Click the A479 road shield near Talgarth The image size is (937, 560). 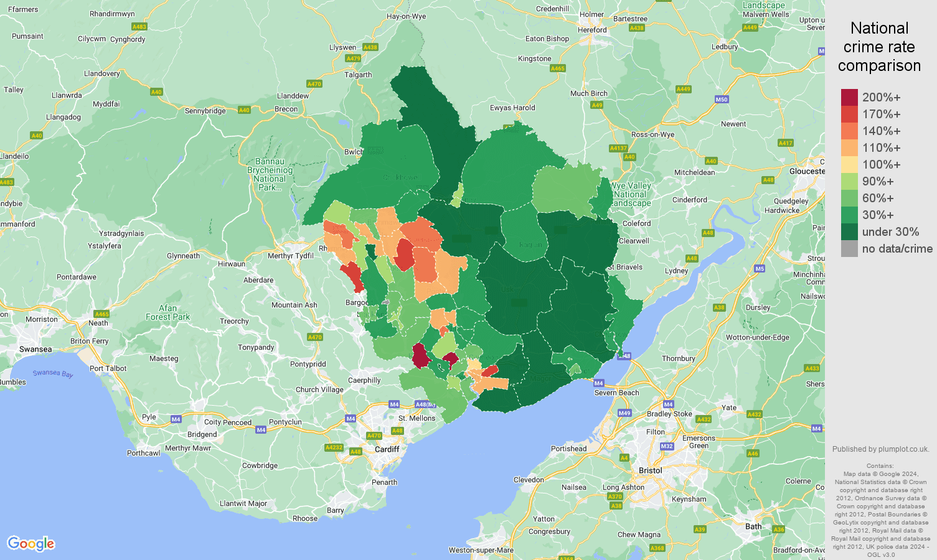353,58
